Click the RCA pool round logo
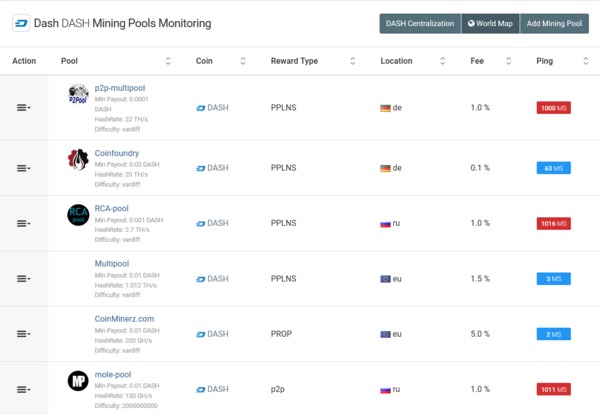The width and height of the screenshot is (600, 415). coord(78,215)
